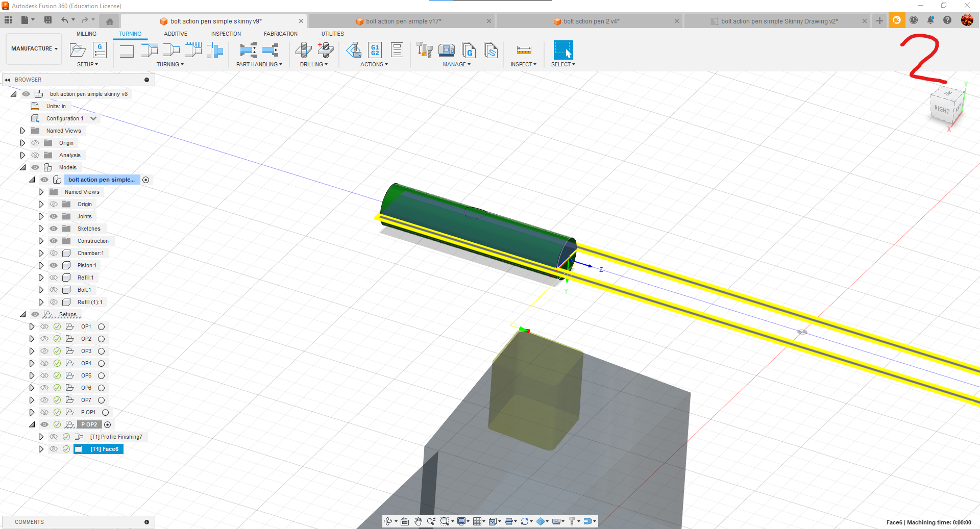Toggle visibility of the Piston:1 component
This screenshot has height=529, width=980.
coord(54,265)
